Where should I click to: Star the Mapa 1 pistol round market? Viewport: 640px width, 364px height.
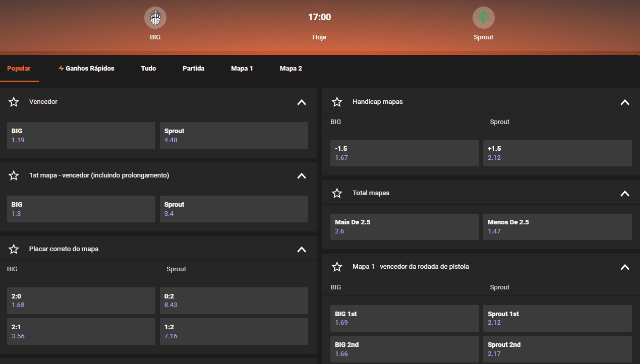coord(337,267)
